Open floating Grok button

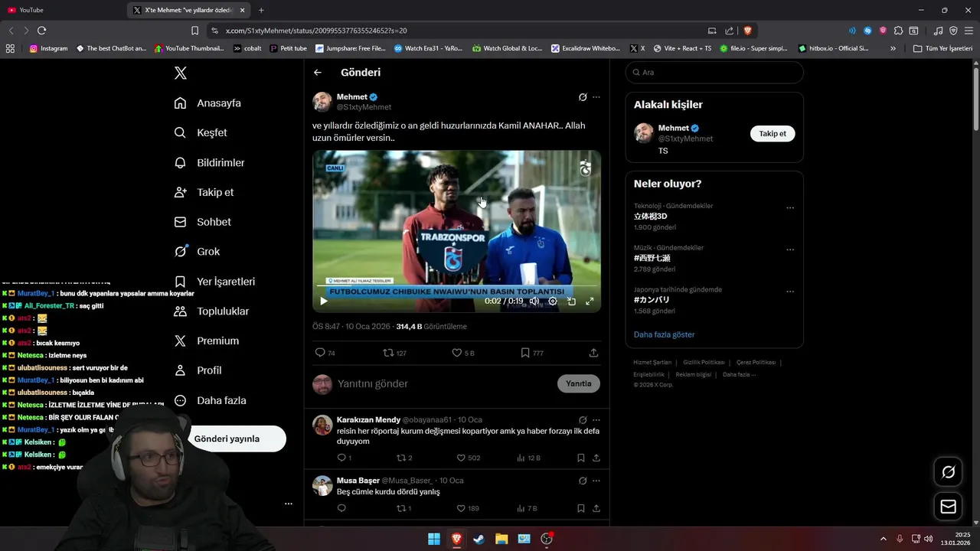click(x=948, y=472)
